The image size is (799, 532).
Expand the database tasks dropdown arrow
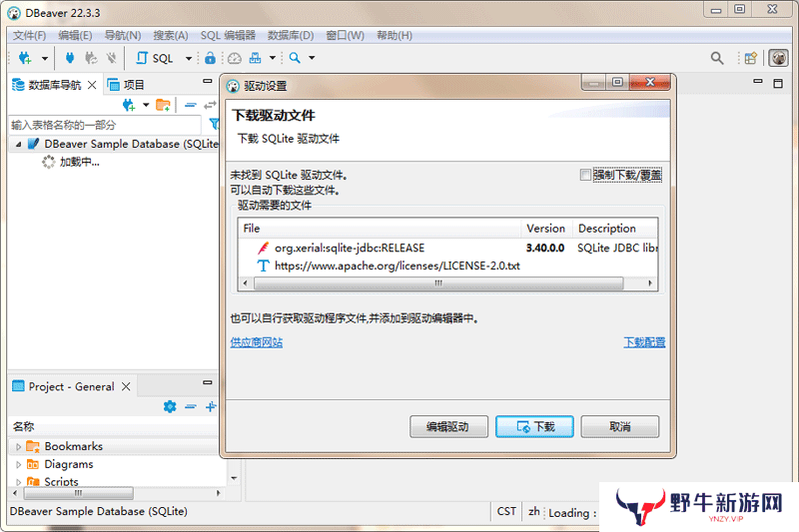pos(273,58)
